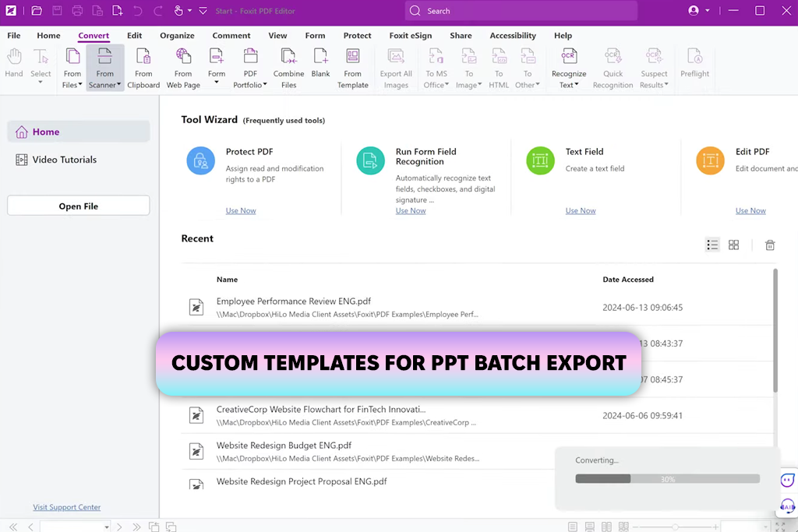Click the Search box in the title bar

521,11
